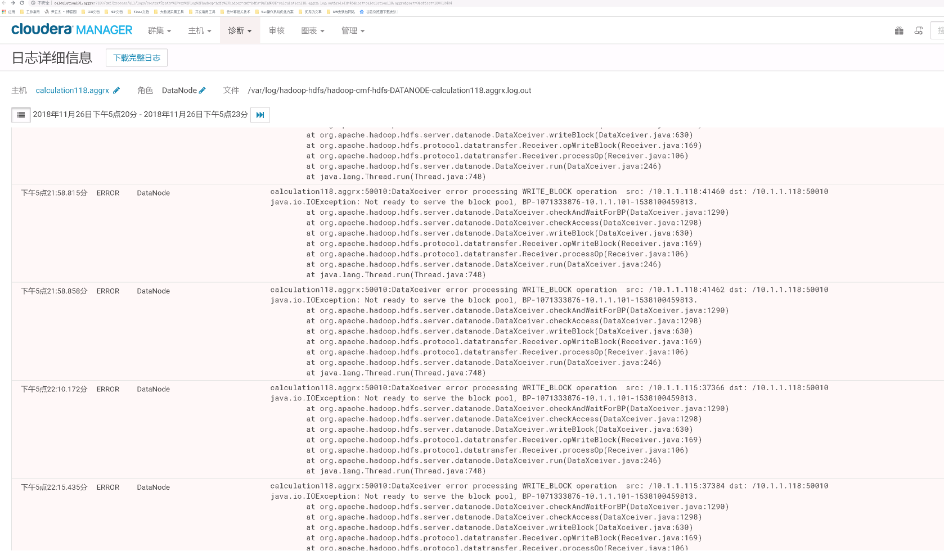The image size is (944, 560).
Task: Click the Cloudera Manager logo
Action: click(x=71, y=29)
